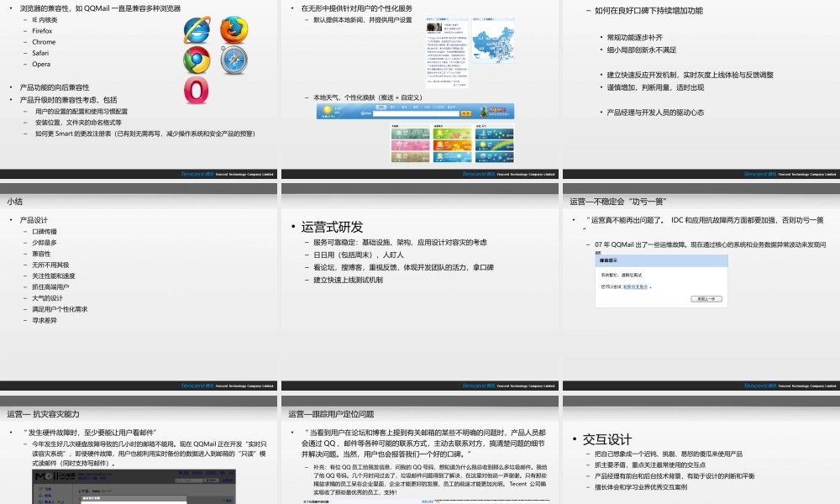Image resolution: width=840 pixels, height=504 pixels.
Task: Select the Firefox browser icon
Action: pos(234,30)
